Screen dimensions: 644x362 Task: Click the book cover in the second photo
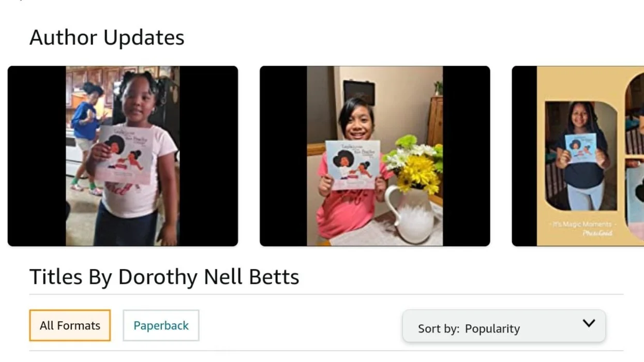point(353,164)
